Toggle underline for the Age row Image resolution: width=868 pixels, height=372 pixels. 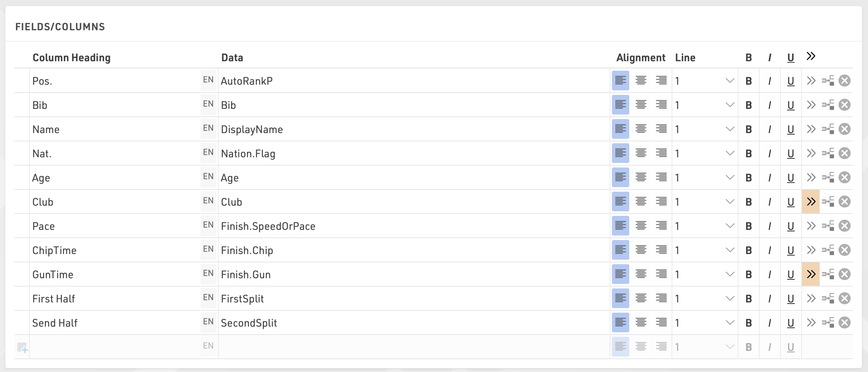(791, 178)
